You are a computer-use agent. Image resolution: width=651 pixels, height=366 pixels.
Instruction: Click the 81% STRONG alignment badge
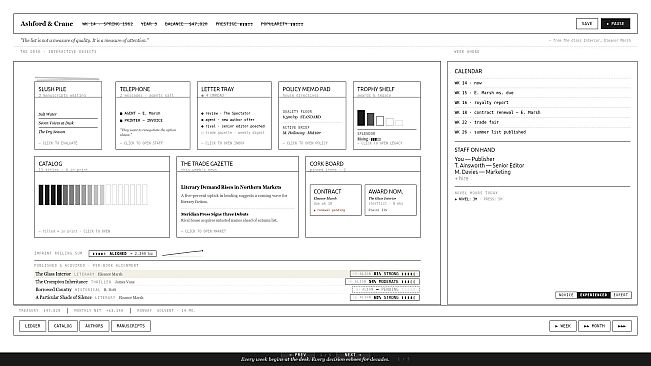pos(385,274)
